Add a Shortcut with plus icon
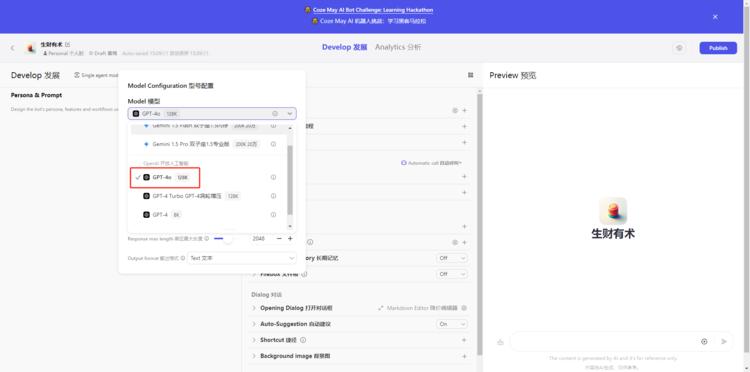Screen dimensions: 750x372 click(464, 340)
